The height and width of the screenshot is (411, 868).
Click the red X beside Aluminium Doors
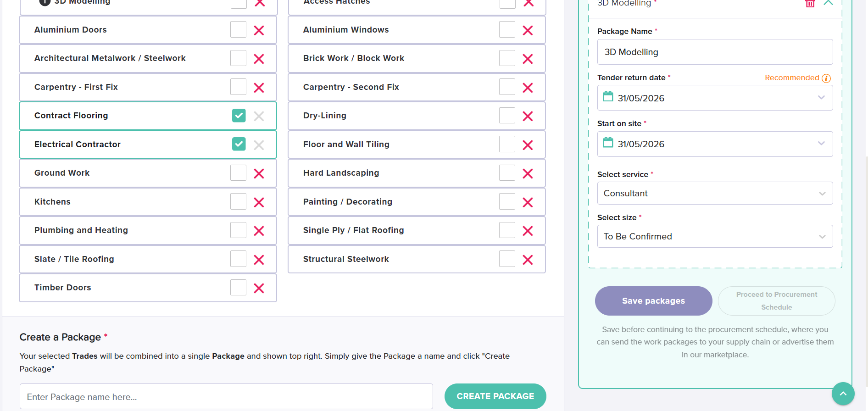[259, 30]
